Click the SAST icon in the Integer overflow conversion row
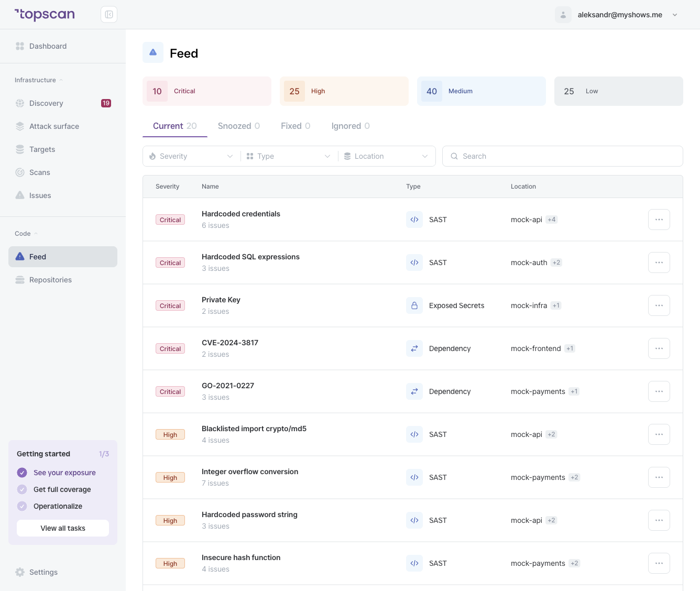 pyautogui.click(x=414, y=477)
